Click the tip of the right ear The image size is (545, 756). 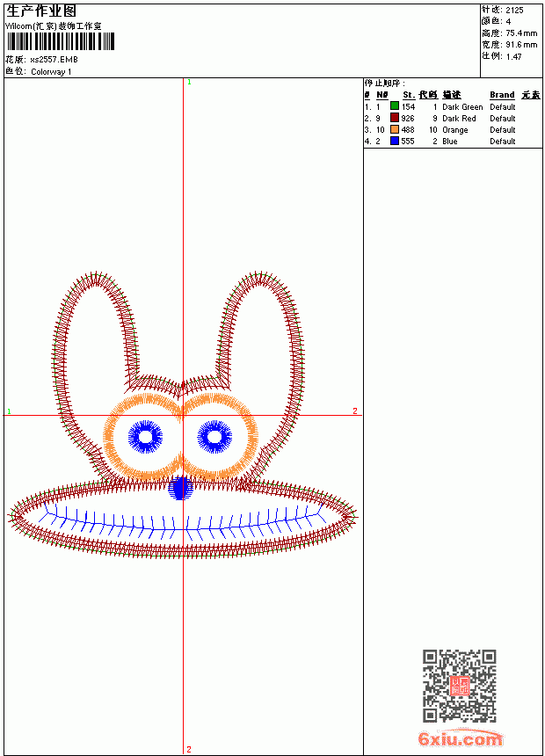[259, 277]
